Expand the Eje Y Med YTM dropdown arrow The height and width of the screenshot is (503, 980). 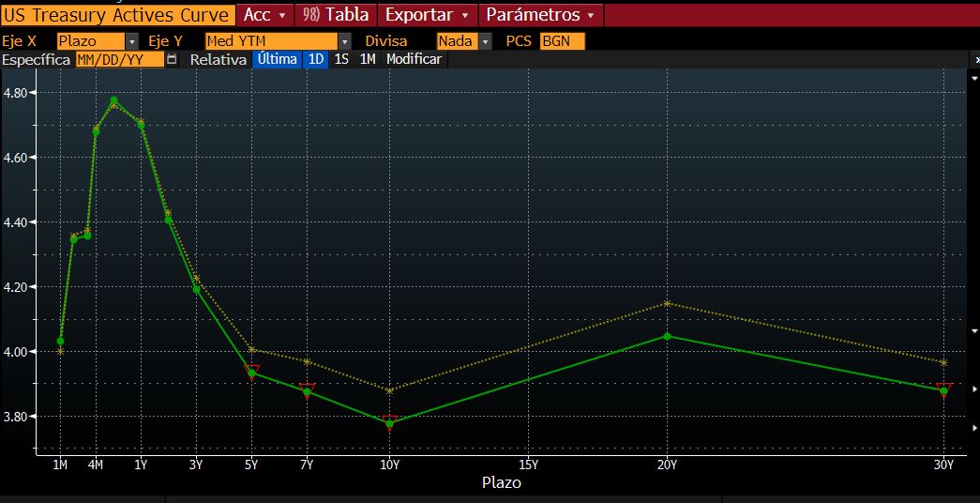[x=345, y=41]
